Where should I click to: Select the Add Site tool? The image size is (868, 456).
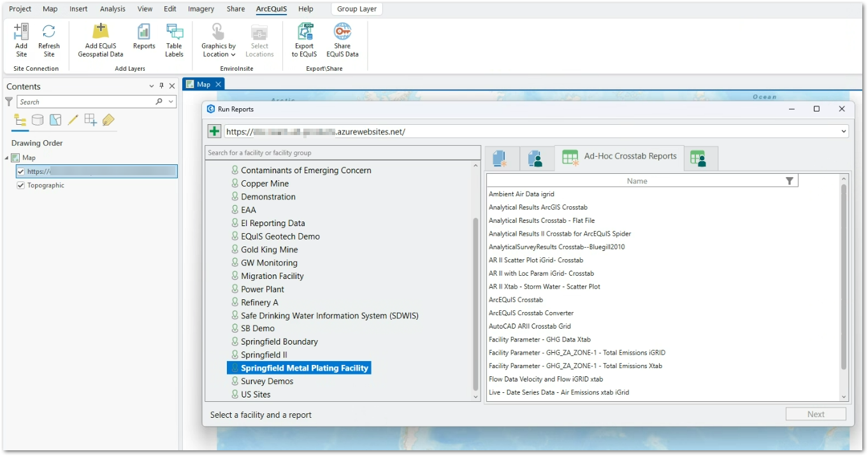click(21, 39)
